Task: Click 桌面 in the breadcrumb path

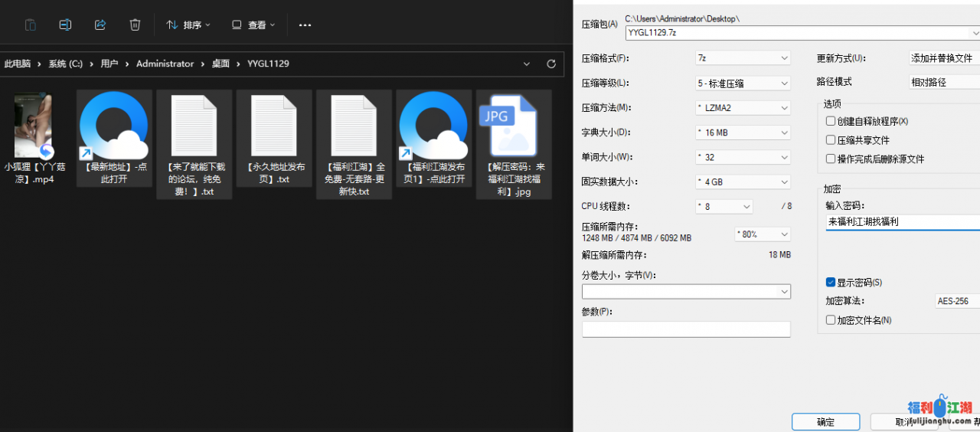Action: [x=220, y=64]
